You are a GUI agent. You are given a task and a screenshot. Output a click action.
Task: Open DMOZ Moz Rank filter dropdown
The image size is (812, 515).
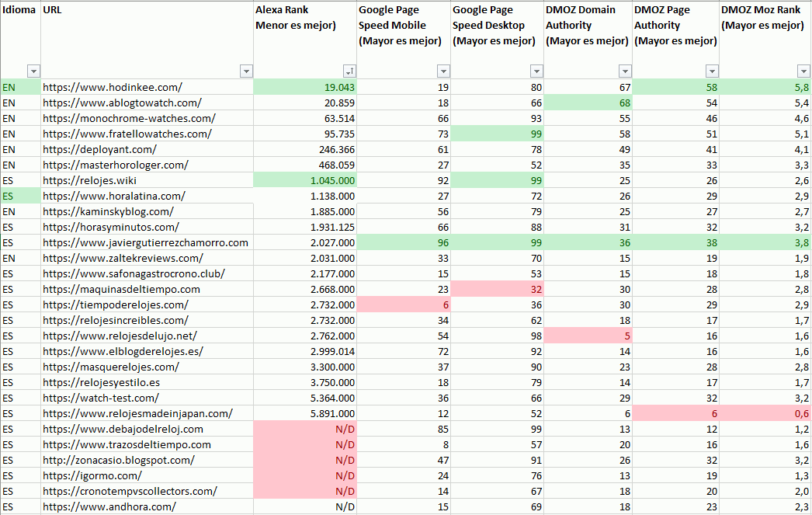tap(804, 71)
